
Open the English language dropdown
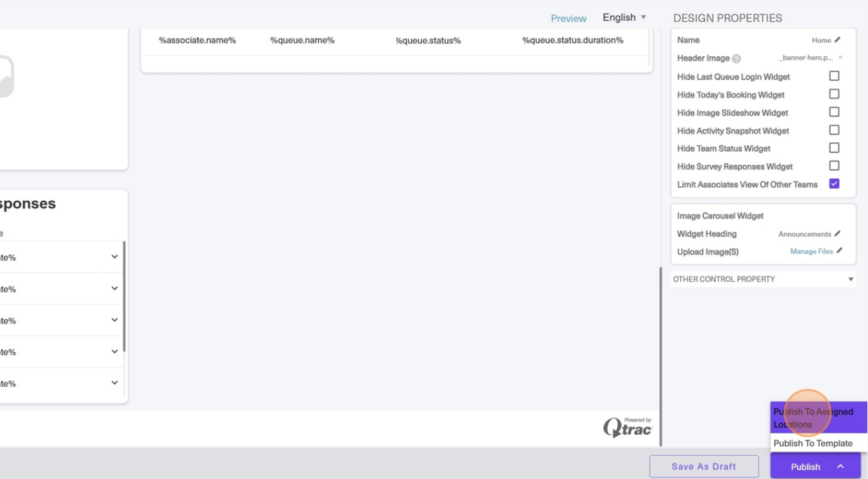pyautogui.click(x=624, y=17)
